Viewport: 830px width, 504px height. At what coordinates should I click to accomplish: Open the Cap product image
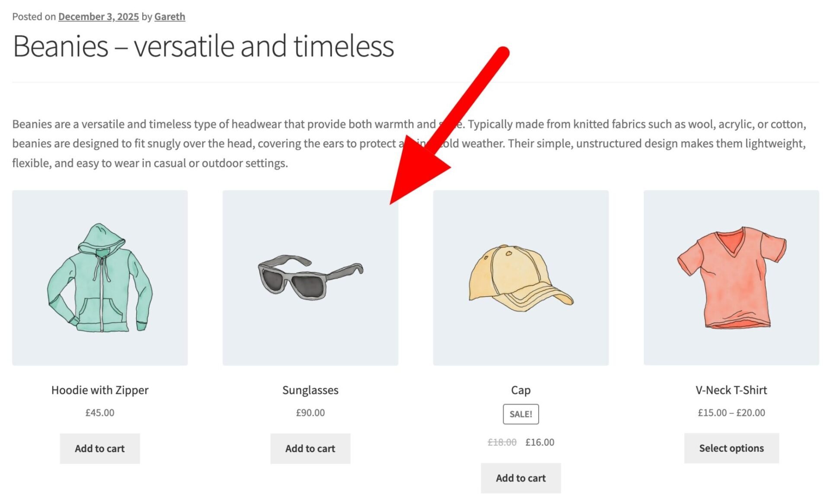[x=520, y=276]
